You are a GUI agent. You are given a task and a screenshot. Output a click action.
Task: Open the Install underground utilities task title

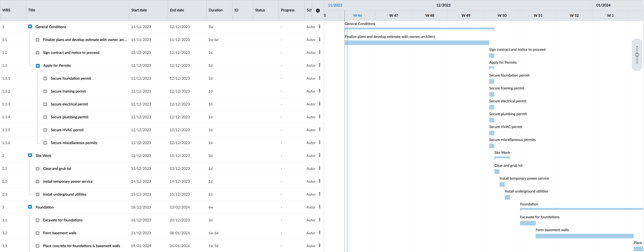pos(65,194)
